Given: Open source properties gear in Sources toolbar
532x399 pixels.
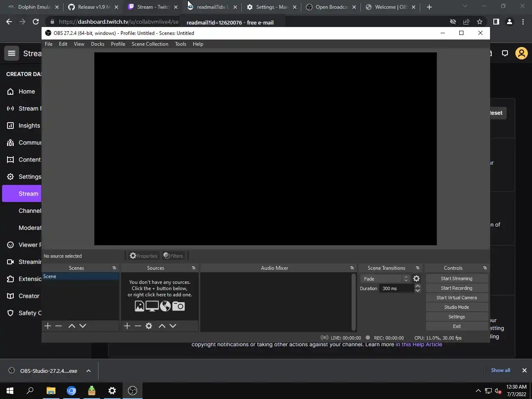Looking at the screenshot, I should pos(149,326).
